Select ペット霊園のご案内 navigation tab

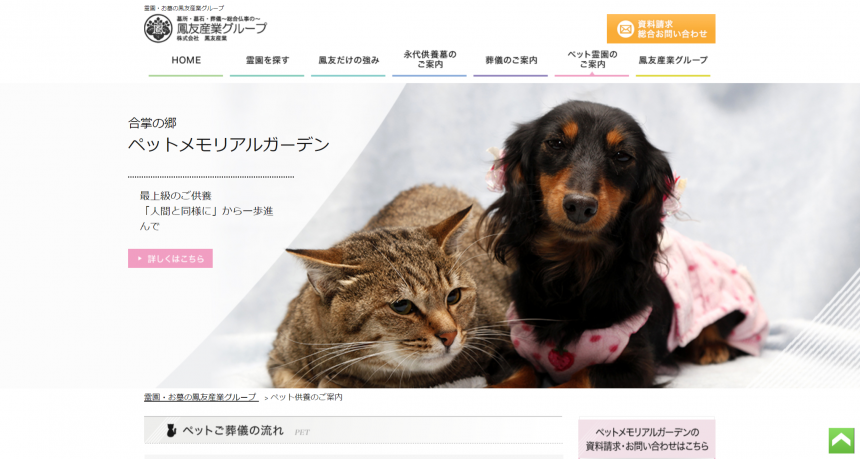click(x=592, y=61)
